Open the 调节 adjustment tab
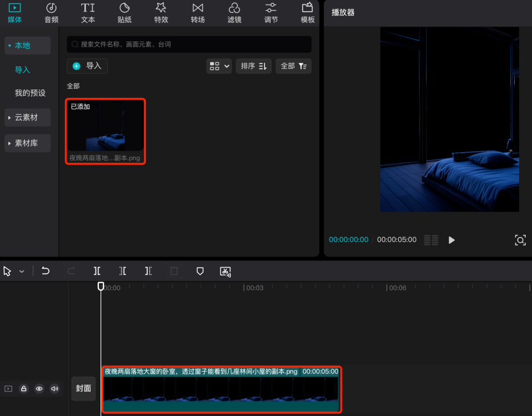This screenshot has height=416, width=532. (x=271, y=13)
